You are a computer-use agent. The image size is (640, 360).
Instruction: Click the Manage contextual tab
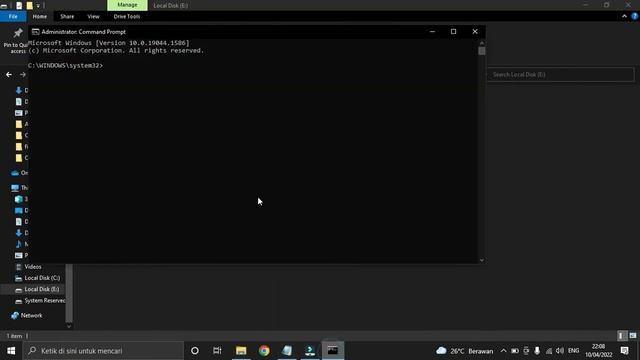click(x=127, y=5)
